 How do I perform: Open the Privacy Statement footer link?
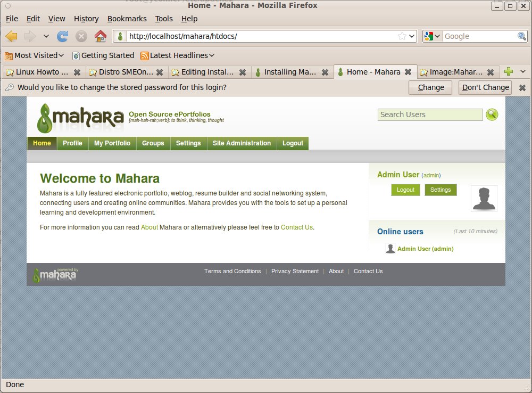pos(295,271)
